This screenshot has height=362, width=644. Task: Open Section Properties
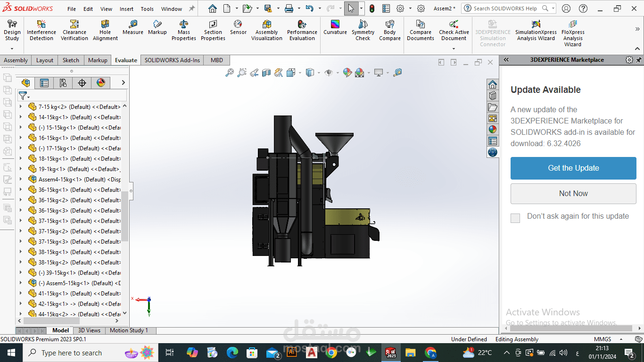point(213,31)
